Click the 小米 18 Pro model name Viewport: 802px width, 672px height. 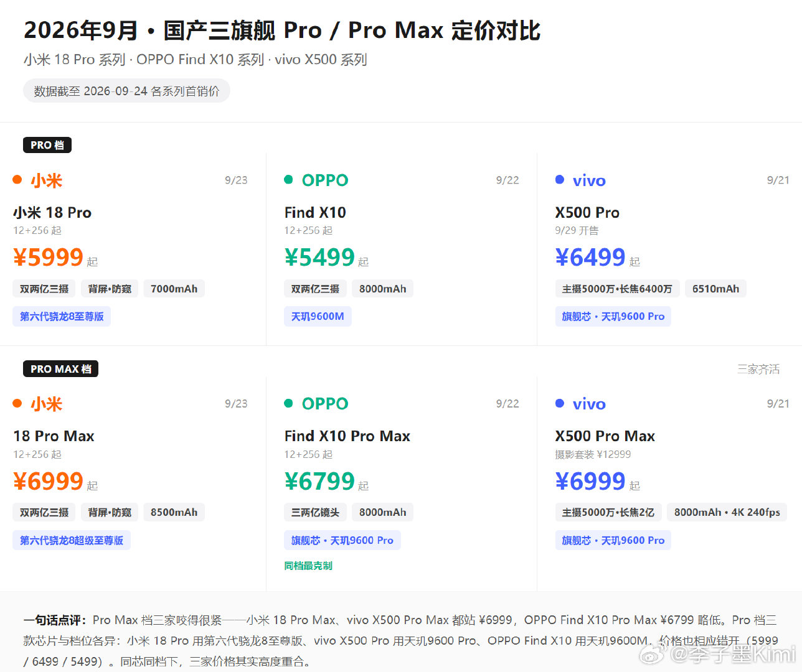coord(52,213)
